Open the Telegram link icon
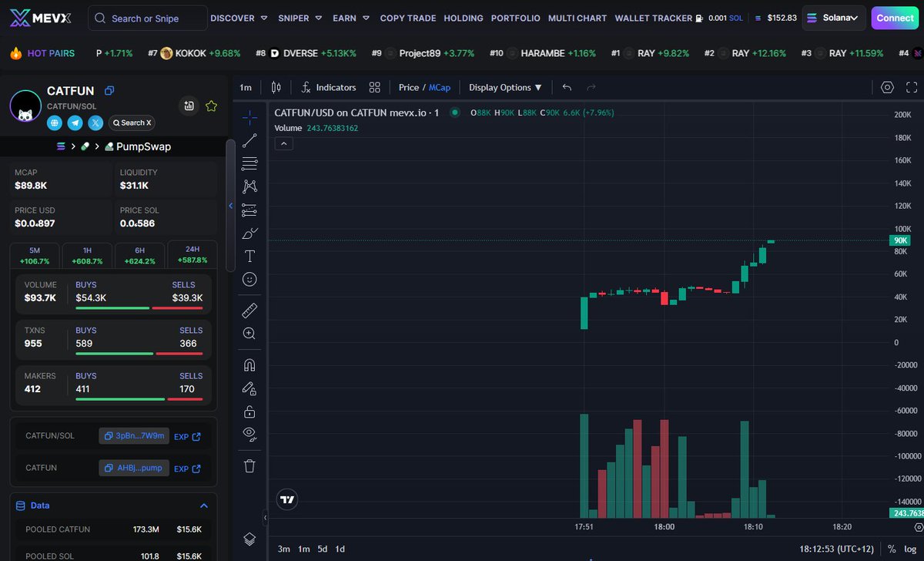 coord(75,123)
